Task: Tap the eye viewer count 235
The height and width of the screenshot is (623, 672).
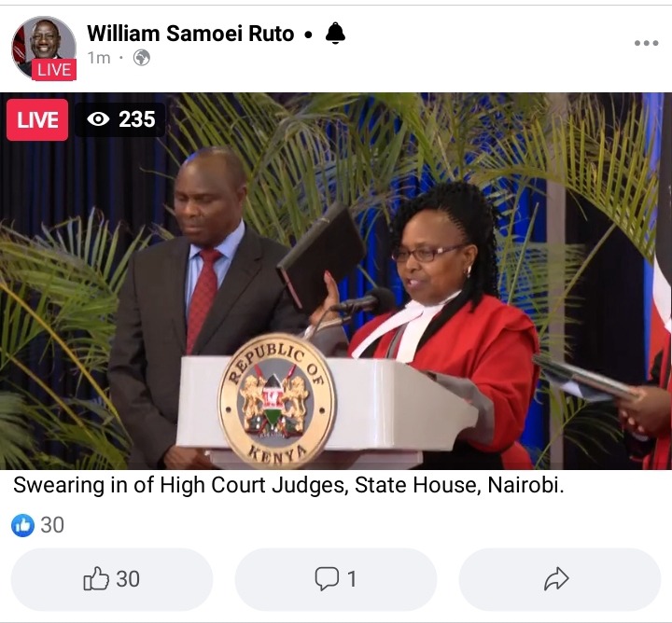Action: [120, 119]
